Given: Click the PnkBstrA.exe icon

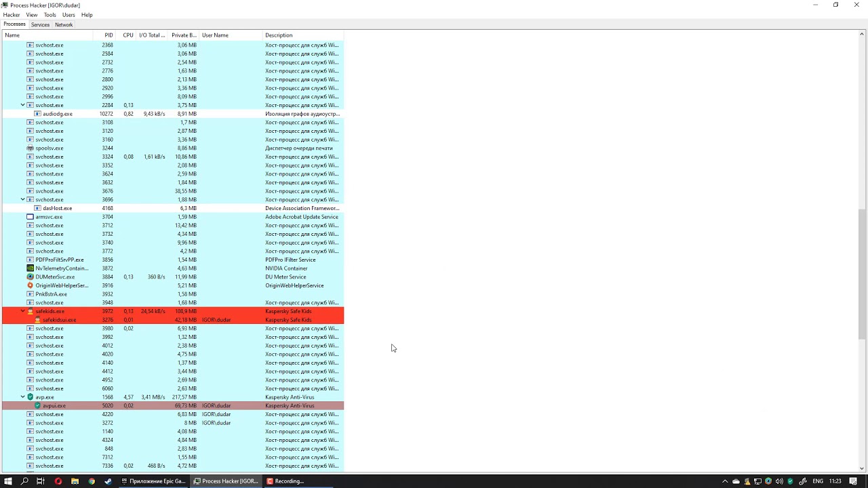Looking at the screenshot, I should click(x=30, y=294).
